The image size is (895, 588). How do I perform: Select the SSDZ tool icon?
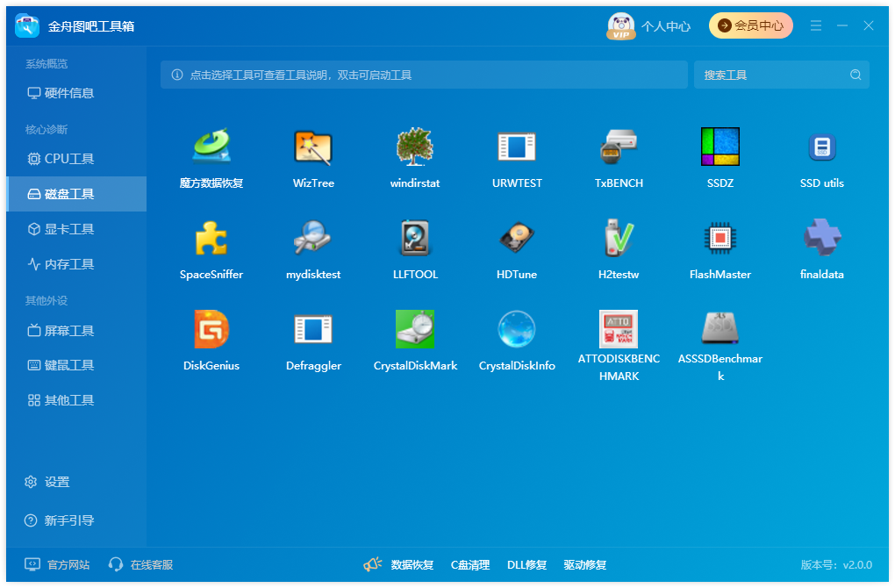720,147
